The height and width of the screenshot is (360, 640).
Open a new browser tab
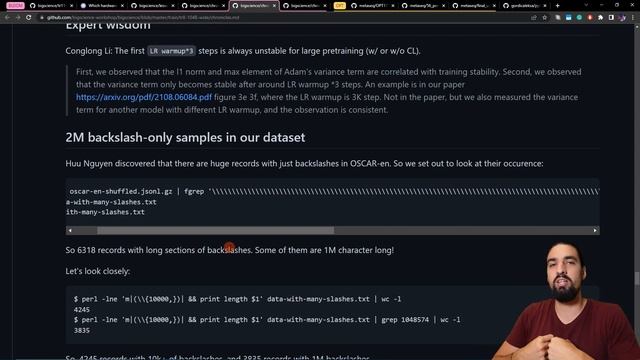click(558, 6)
